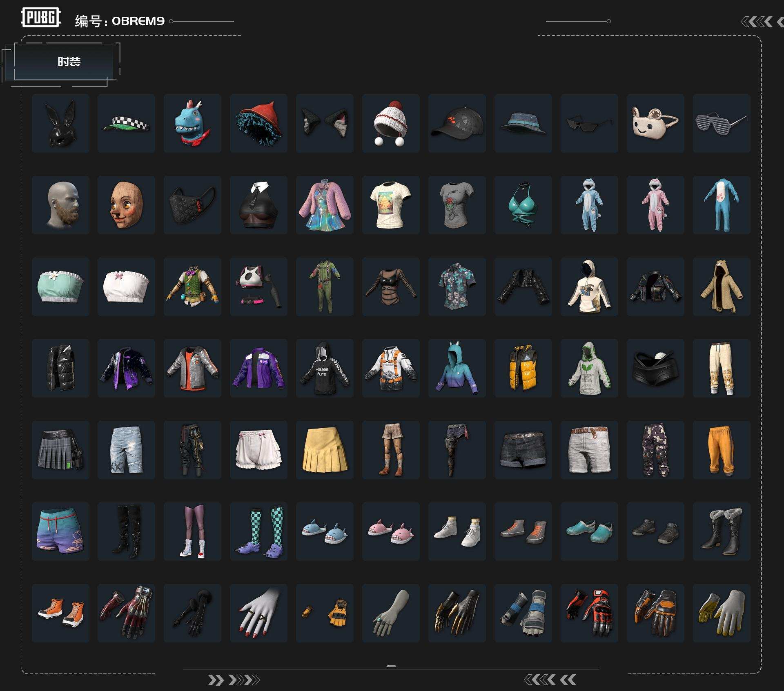784x691 pixels.
Task: Select the black bunny ears mask
Action: pyautogui.click(x=60, y=123)
